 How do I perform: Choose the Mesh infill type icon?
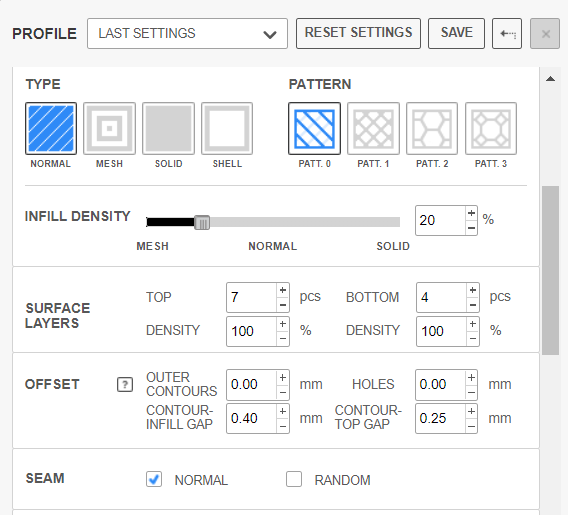[x=109, y=128]
